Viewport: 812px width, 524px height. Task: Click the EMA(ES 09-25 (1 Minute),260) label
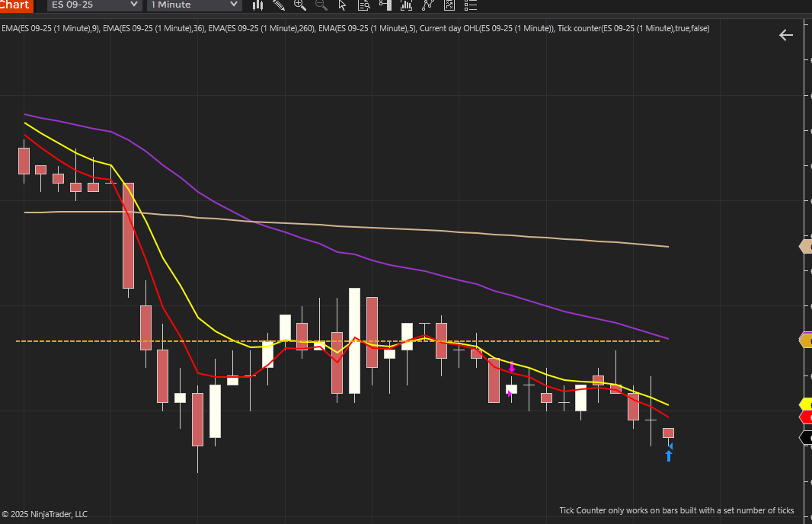click(261, 28)
